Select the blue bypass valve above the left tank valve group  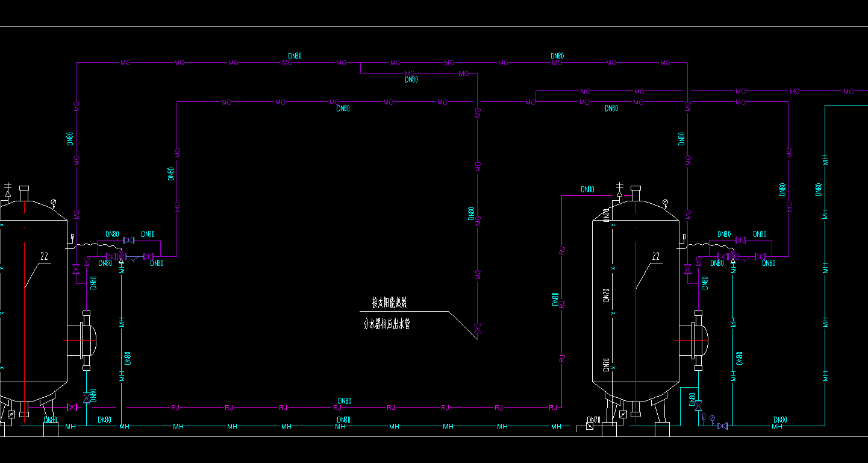(128, 240)
